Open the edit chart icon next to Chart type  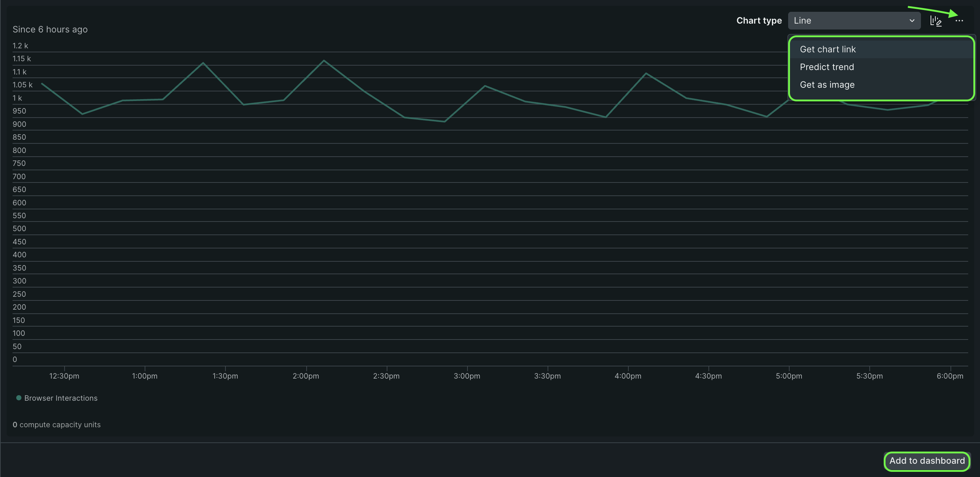pos(936,21)
